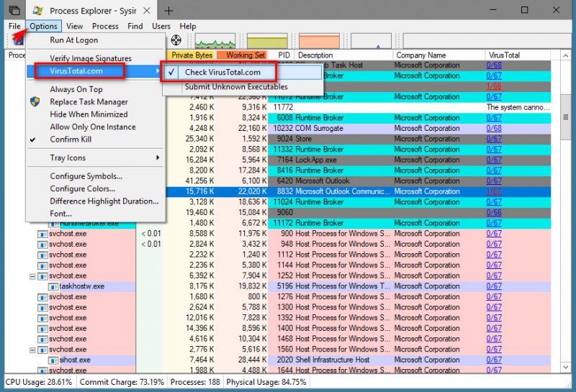Uncheck Confirm Kill option
Screen dimensions: 576x392
coord(96,139)
